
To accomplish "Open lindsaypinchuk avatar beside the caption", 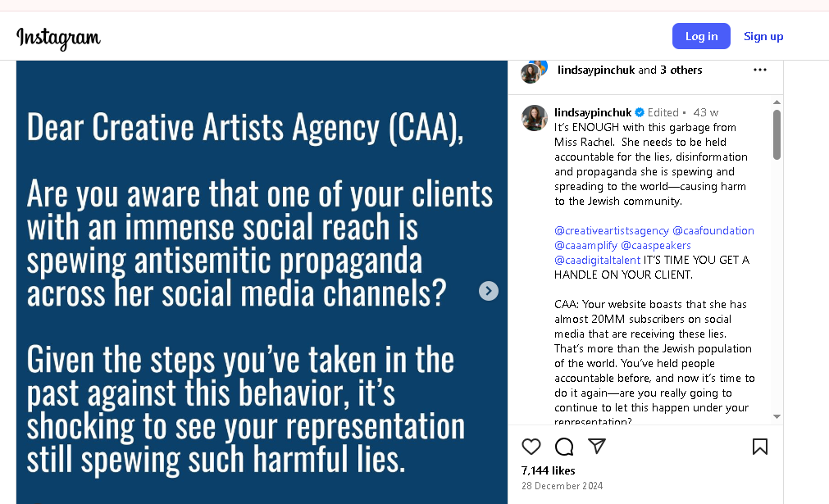I will pyautogui.click(x=535, y=118).
